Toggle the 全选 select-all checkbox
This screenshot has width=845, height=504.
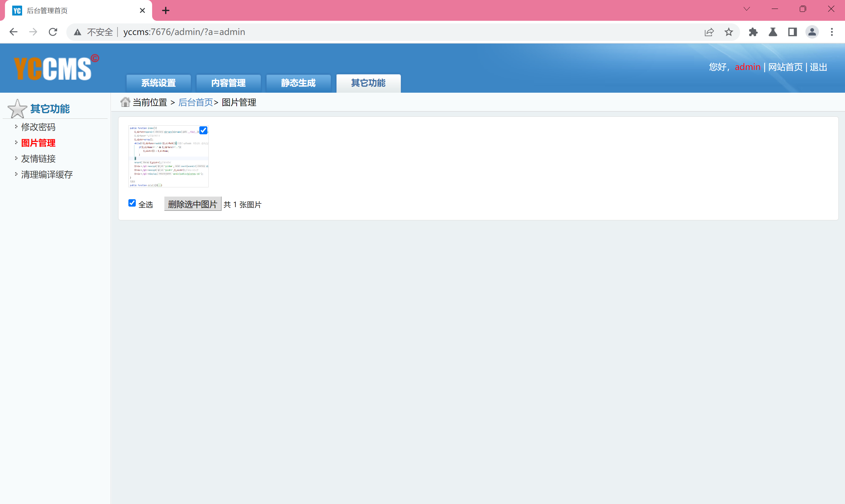[x=132, y=203]
